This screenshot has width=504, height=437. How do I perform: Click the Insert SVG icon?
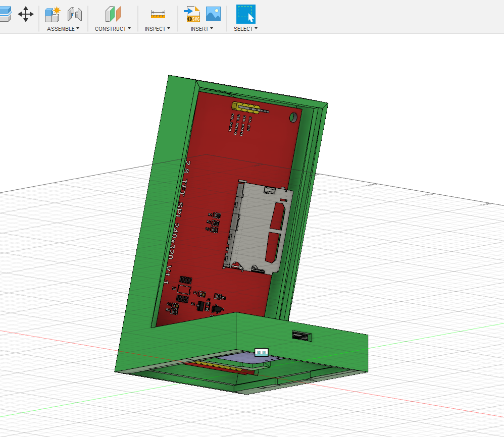click(x=192, y=14)
